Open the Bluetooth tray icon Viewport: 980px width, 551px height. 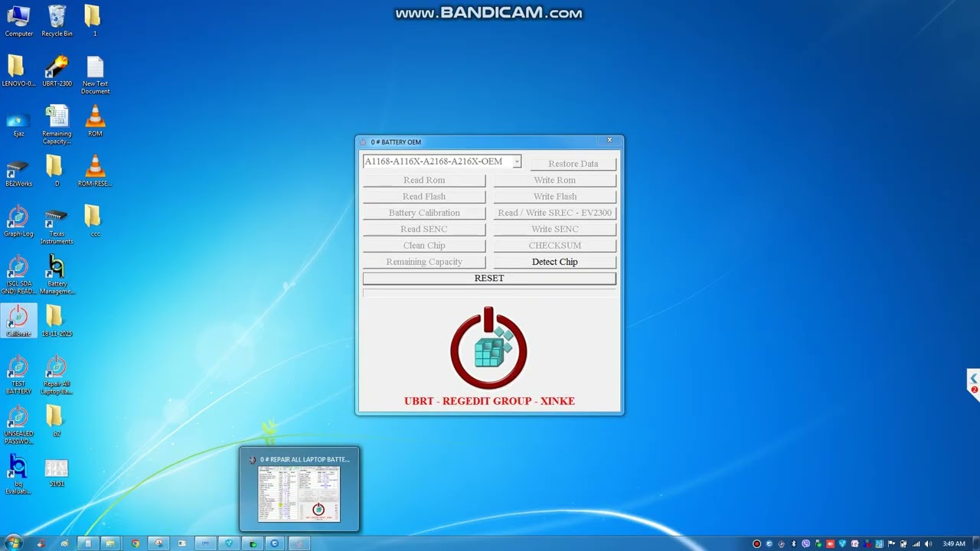click(793, 544)
